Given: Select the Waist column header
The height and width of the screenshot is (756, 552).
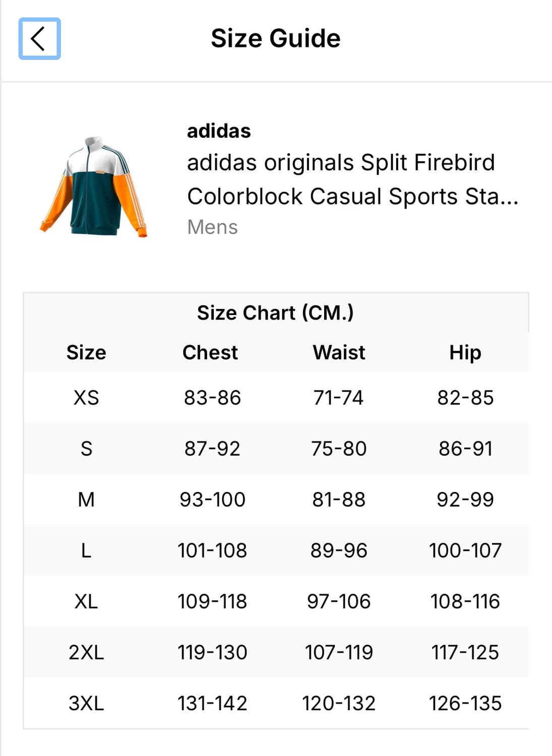Looking at the screenshot, I should pos(339,352).
